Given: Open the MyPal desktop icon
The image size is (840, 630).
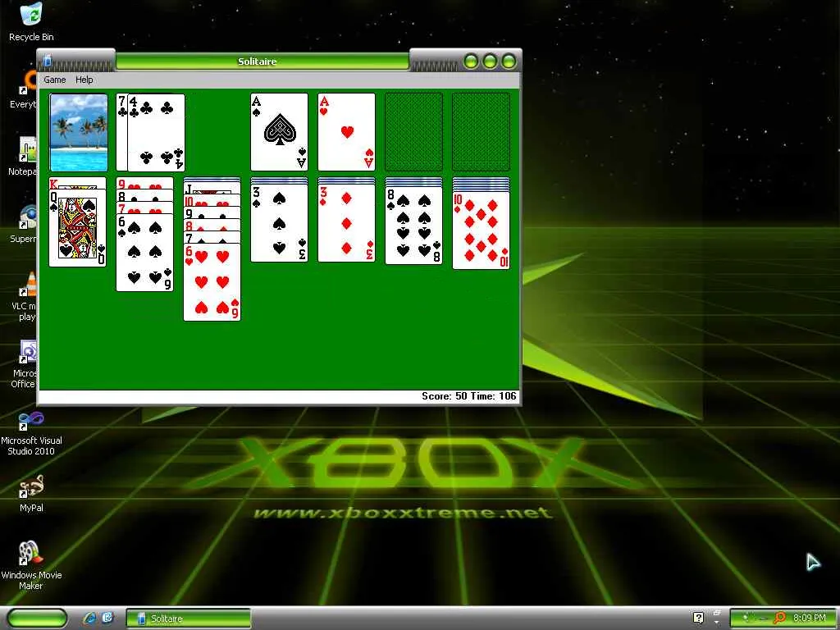Looking at the screenshot, I should (31, 495).
